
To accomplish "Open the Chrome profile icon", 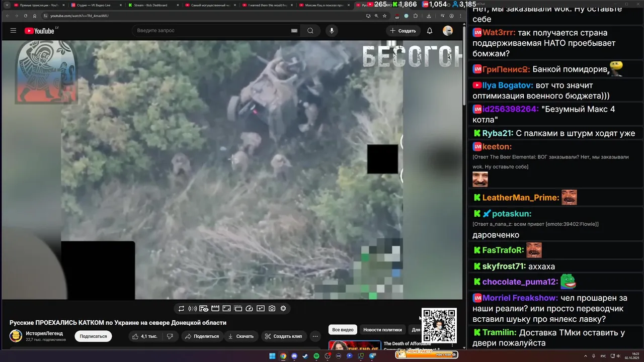I will 451,16.
